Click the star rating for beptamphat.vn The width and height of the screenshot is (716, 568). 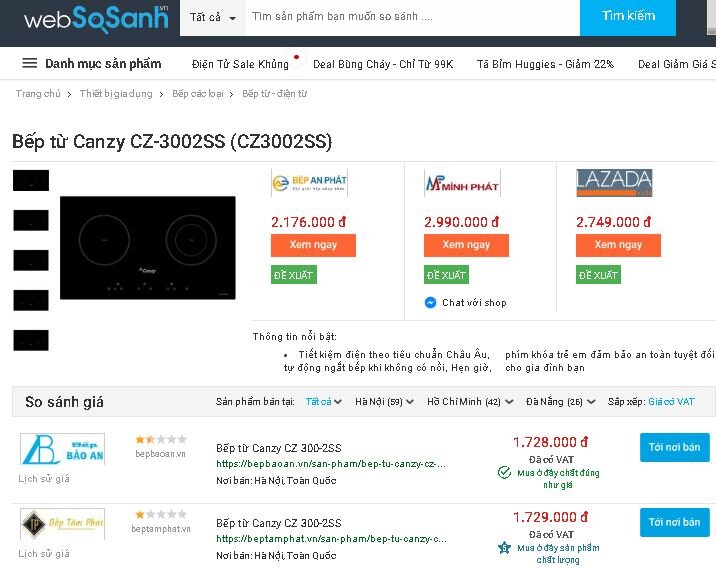[x=161, y=514]
